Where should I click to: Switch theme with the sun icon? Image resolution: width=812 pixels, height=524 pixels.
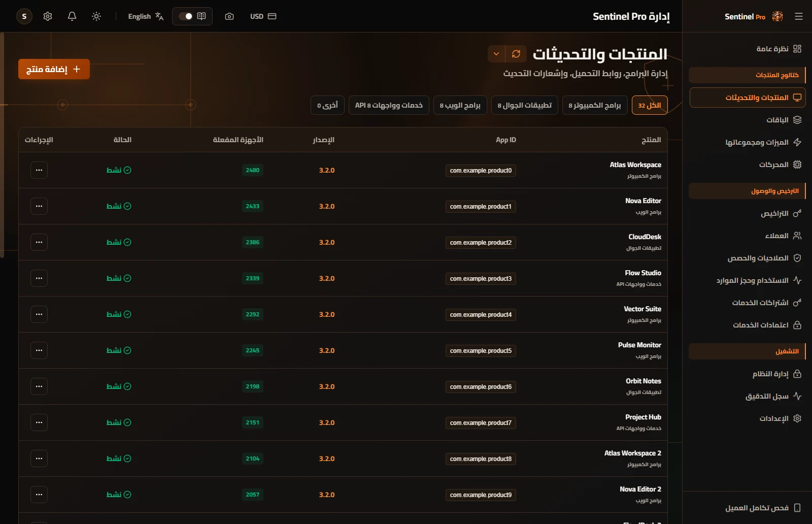tap(96, 16)
